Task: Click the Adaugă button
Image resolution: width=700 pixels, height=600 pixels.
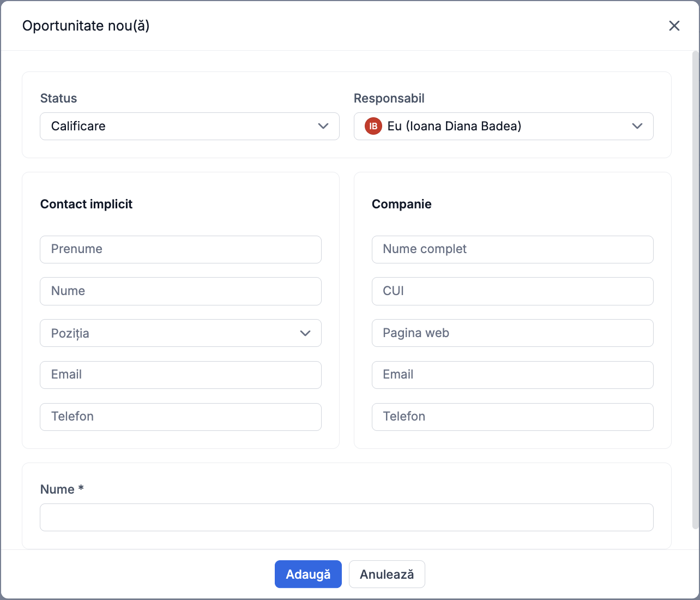Action: point(308,574)
